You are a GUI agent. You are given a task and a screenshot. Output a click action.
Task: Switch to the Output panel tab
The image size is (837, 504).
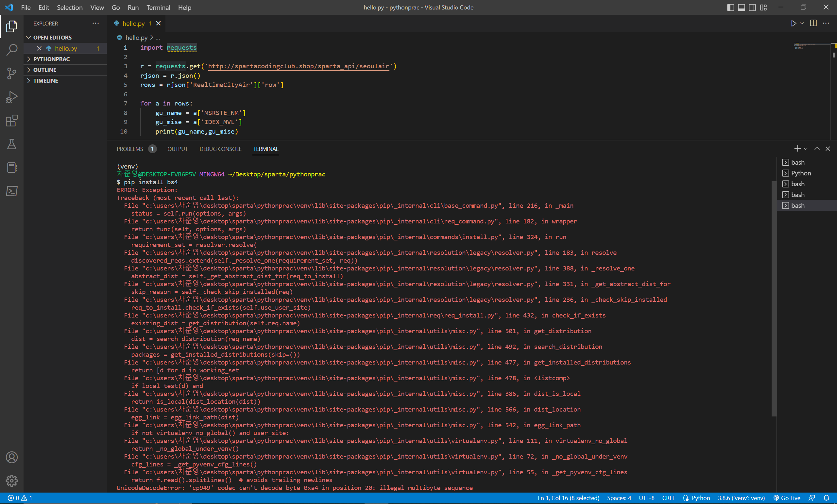point(178,149)
